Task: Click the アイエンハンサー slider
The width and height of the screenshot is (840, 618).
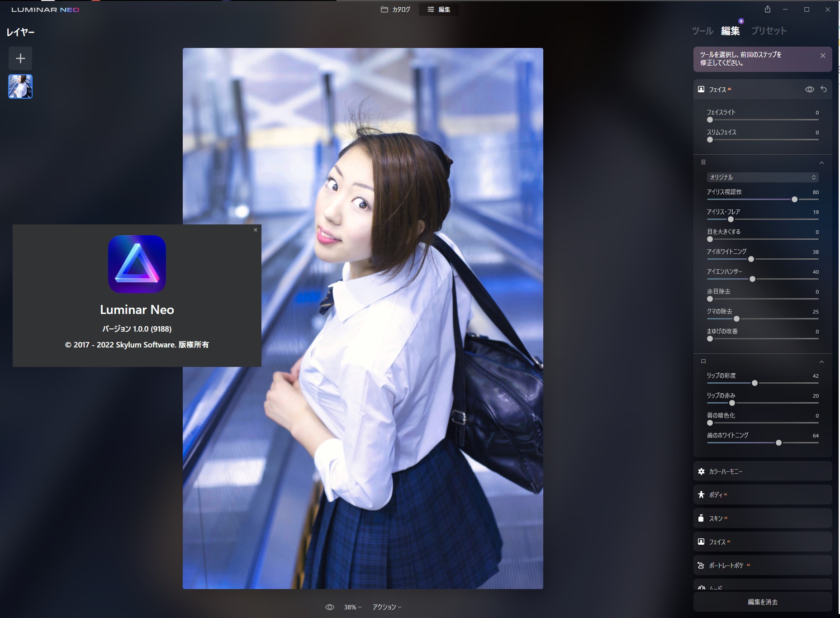Action: 763,279
